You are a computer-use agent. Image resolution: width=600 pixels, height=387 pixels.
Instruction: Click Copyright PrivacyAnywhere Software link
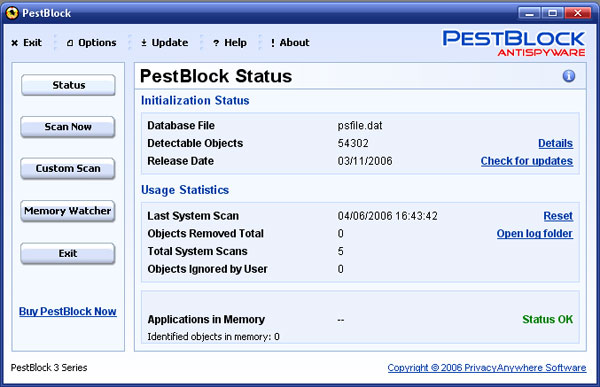click(x=487, y=367)
